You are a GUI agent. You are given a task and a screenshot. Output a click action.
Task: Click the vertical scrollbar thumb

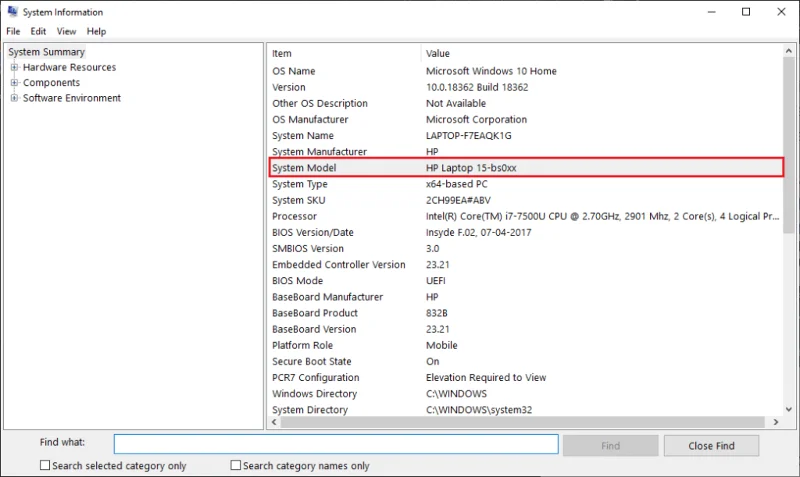click(789, 145)
